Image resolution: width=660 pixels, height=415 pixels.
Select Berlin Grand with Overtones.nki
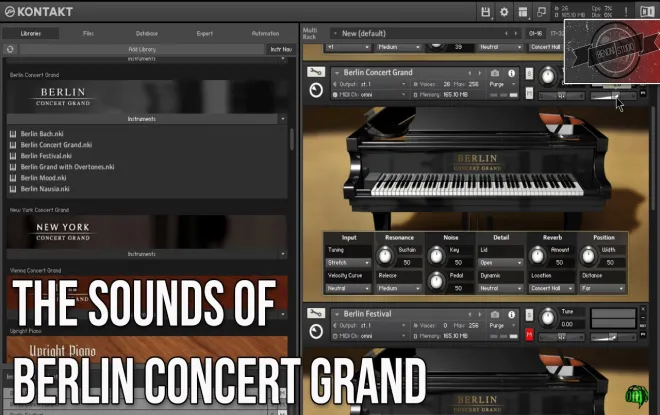[x=67, y=167]
